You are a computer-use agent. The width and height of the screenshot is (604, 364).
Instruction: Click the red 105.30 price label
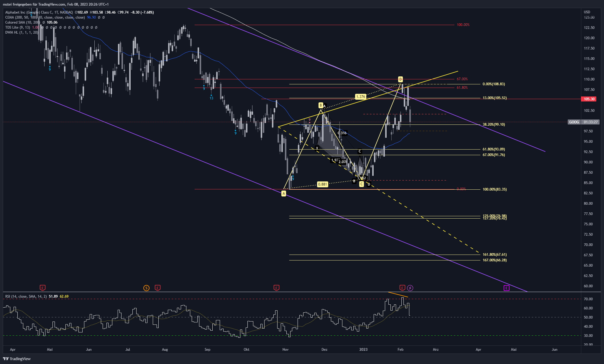(x=588, y=99)
